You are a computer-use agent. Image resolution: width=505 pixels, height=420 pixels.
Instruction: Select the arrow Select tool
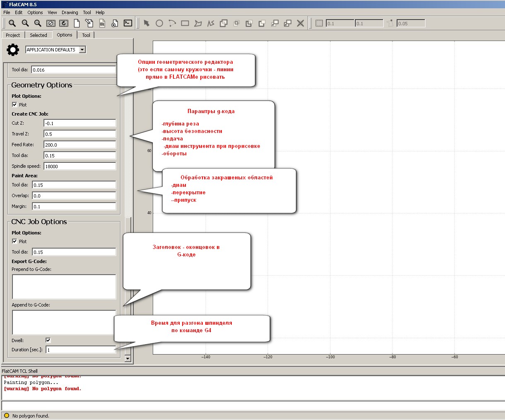147,23
